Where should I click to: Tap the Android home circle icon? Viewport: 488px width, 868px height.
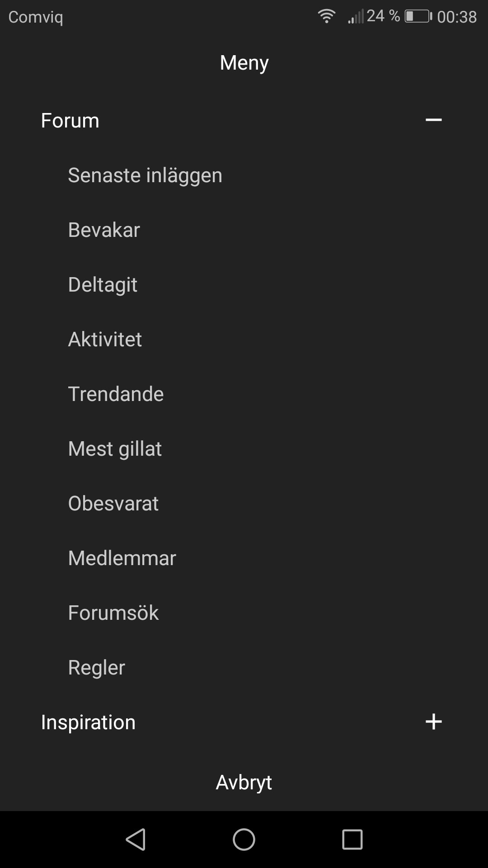[244, 840]
